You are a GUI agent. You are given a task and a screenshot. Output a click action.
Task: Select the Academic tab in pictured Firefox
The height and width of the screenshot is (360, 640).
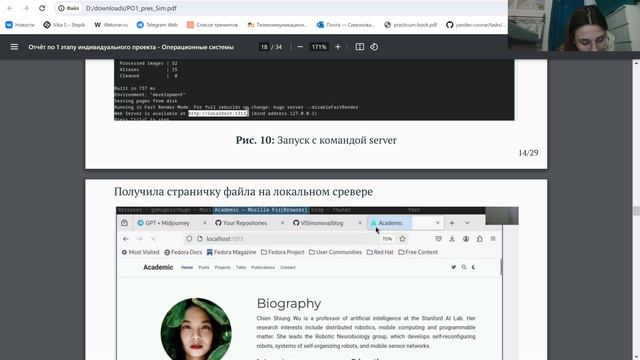click(x=391, y=223)
